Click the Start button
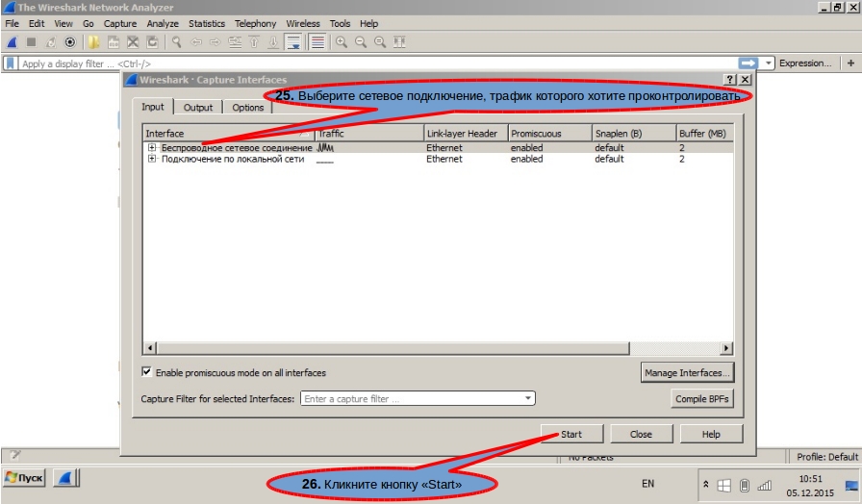862x504 pixels. pos(571,434)
